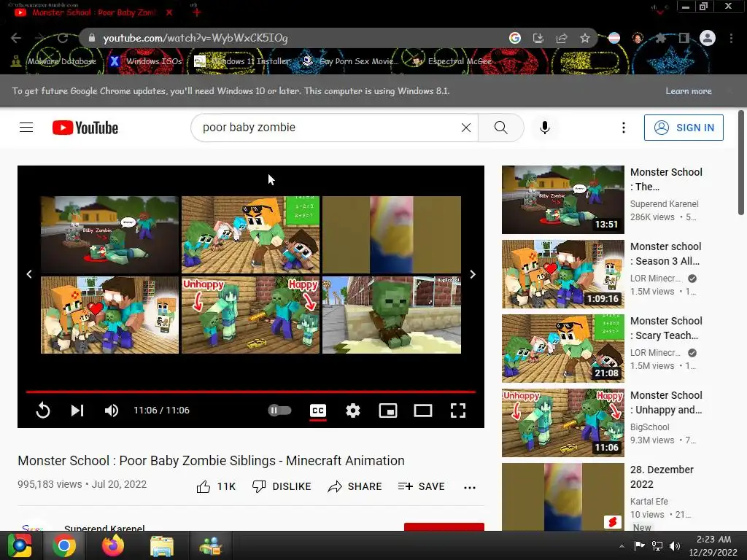Open Malware Database bookmark
This screenshot has width=747, height=560.
point(54,61)
